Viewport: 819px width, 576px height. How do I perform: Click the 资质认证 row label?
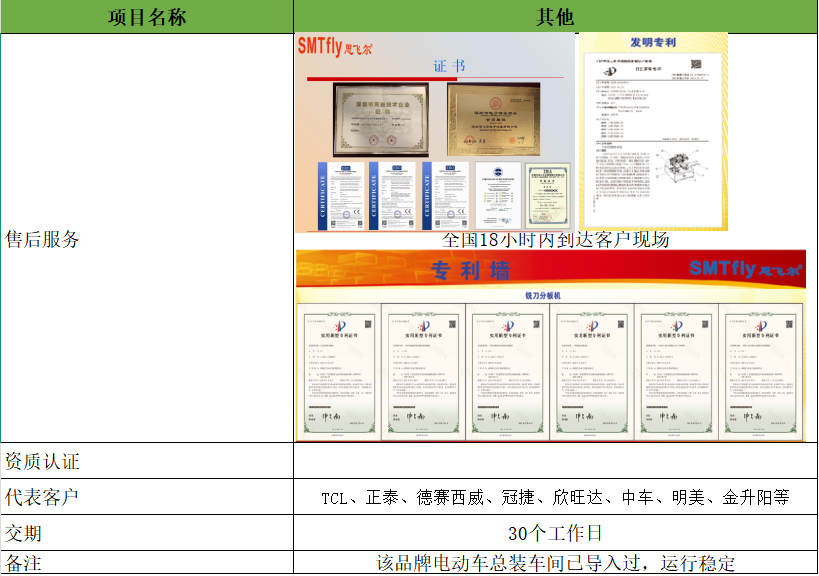point(42,462)
